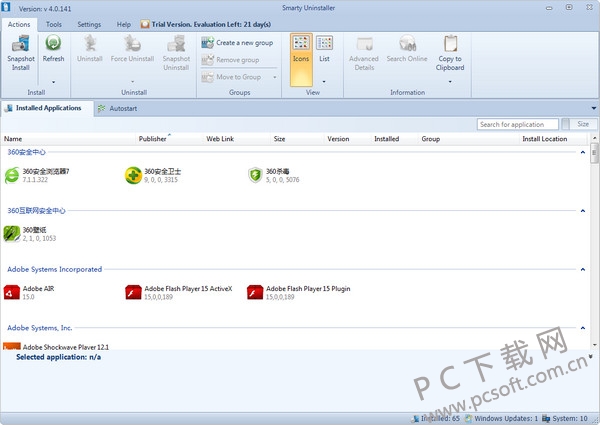This screenshot has height=425, width=600.
Task: Click Remove group in the ribbon
Action: (230, 60)
